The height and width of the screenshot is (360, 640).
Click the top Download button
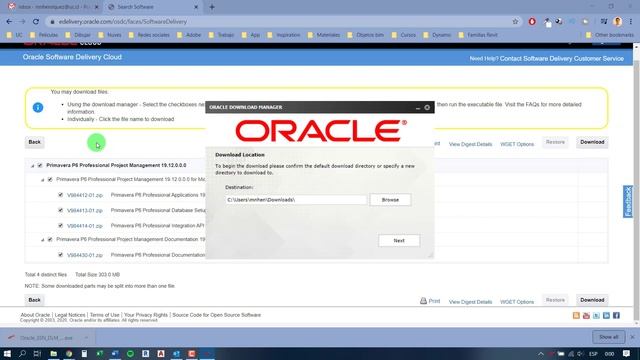tap(592, 142)
